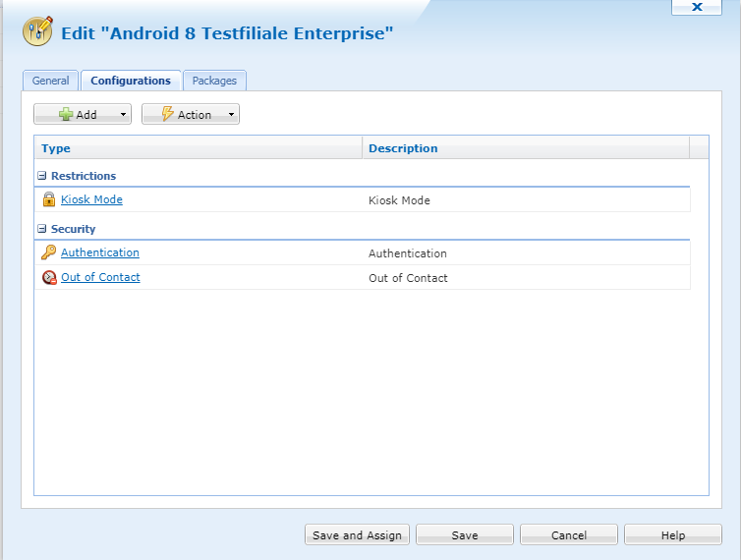Switch to the Packages tab
Image resolution: width=741 pixels, height=560 pixels.
pyautogui.click(x=214, y=81)
